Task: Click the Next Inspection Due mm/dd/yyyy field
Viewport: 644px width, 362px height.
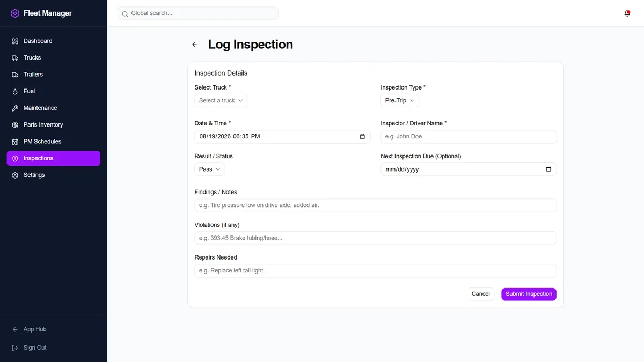Action: tap(469, 169)
